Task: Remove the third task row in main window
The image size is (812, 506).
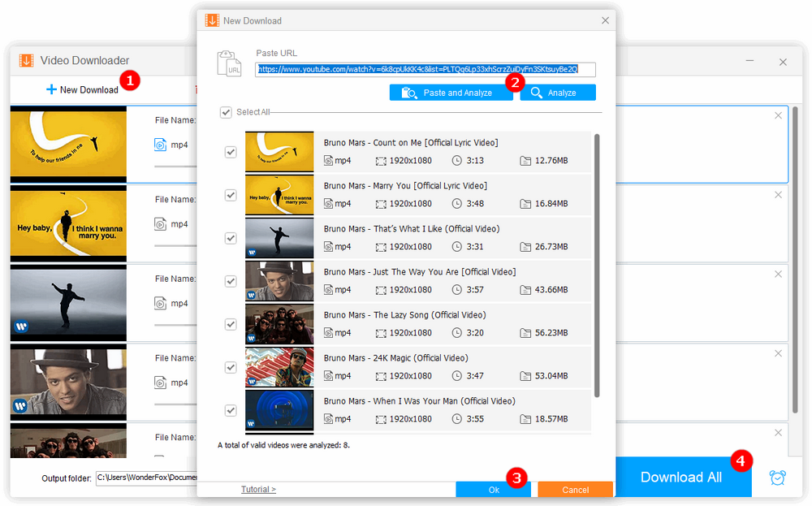Action: point(778,274)
